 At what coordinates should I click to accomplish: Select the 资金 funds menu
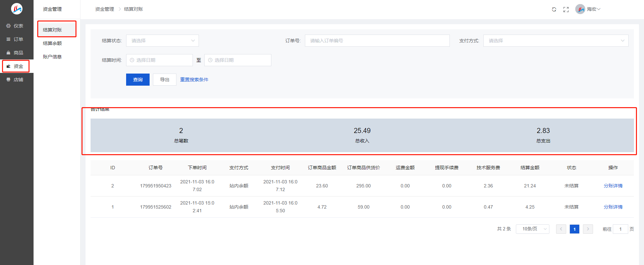click(x=17, y=66)
